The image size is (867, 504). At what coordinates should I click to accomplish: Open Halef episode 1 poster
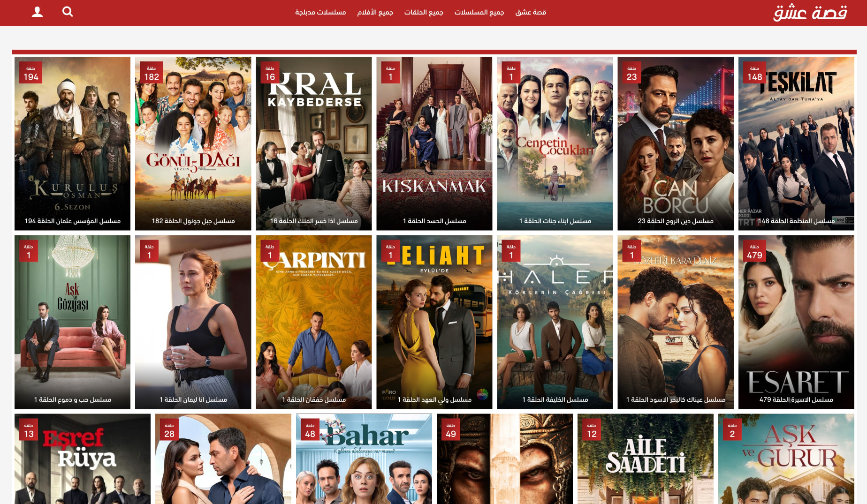click(555, 322)
